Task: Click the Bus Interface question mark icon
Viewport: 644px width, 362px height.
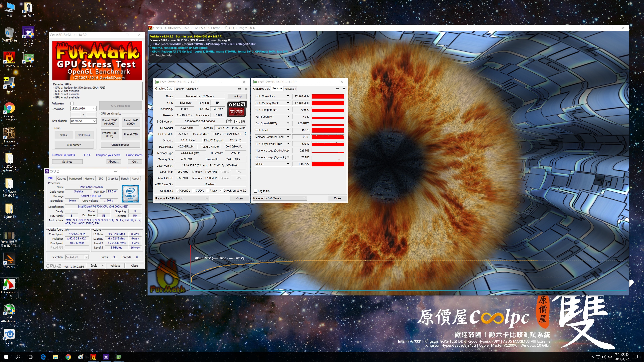Action: (246, 134)
